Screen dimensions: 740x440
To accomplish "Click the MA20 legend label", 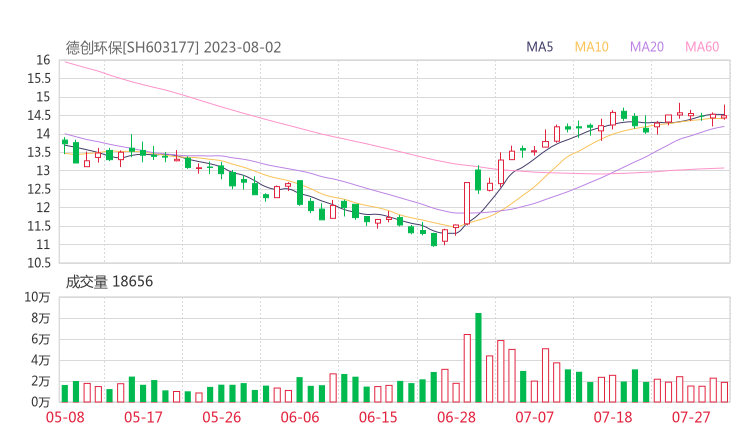I will 647,47.
